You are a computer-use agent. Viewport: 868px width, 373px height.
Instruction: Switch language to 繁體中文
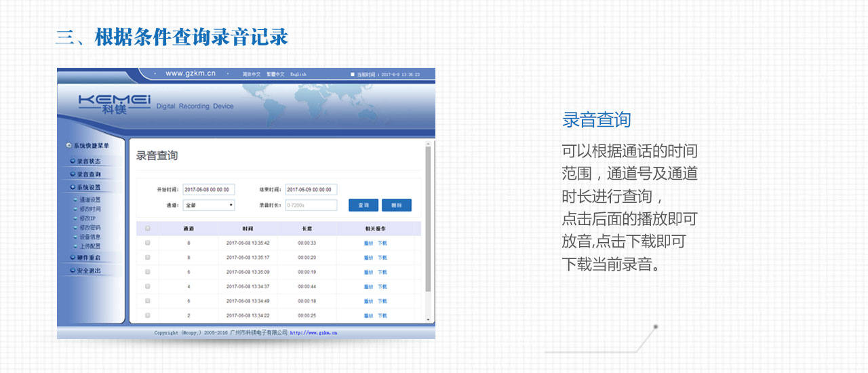point(275,74)
